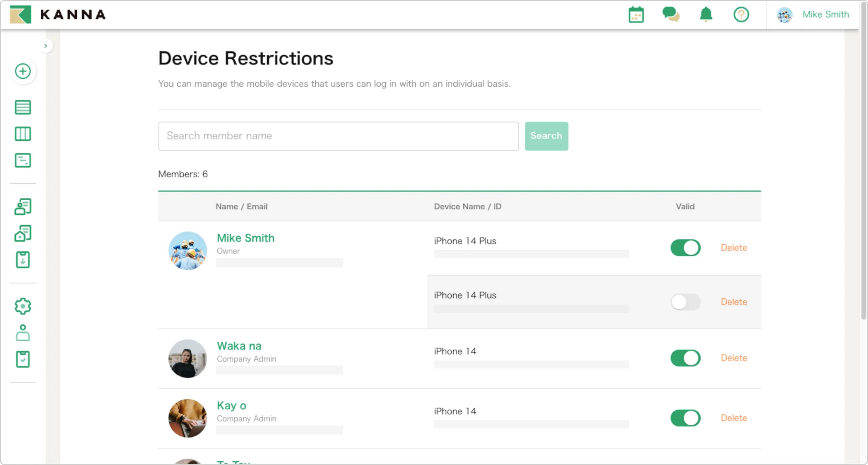Open Waka na's member profile
868x465 pixels.
click(x=239, y=345)
